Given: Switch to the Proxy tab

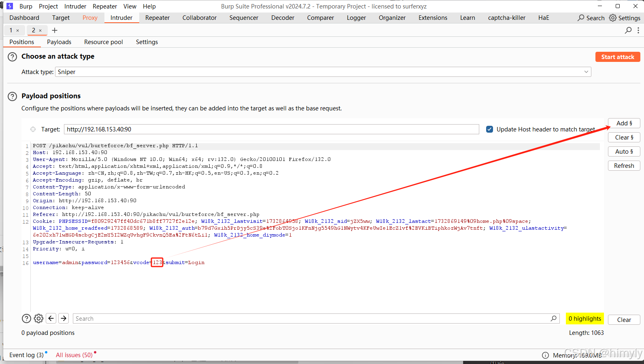Looking at the screenshot, I should pyautogui.click(x=90, y=18).
